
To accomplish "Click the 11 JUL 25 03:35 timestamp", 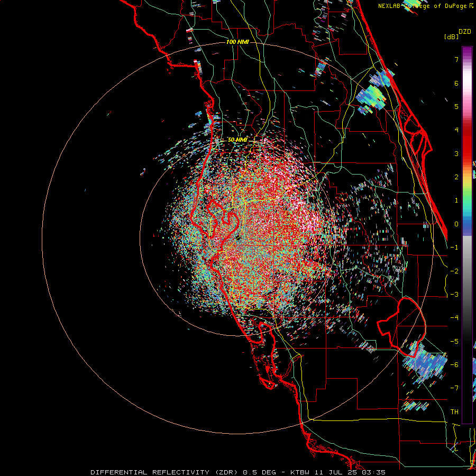I will (349, 472).
